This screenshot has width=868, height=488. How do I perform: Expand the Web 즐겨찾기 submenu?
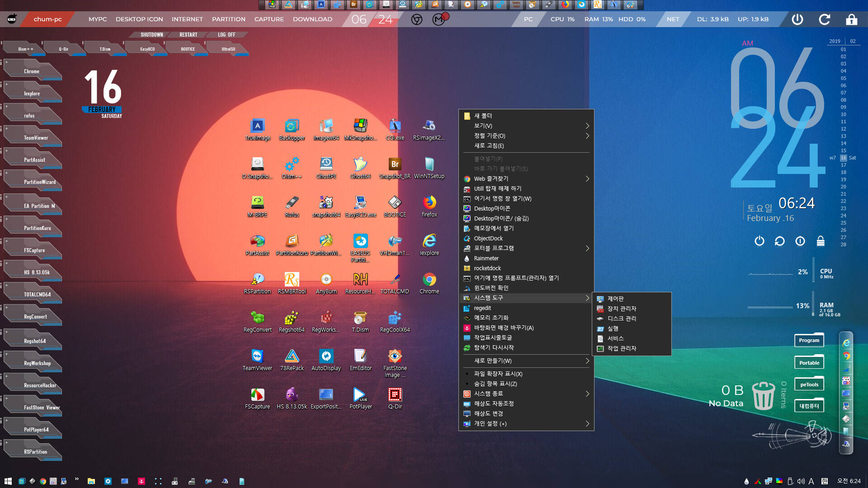[526, 178]
